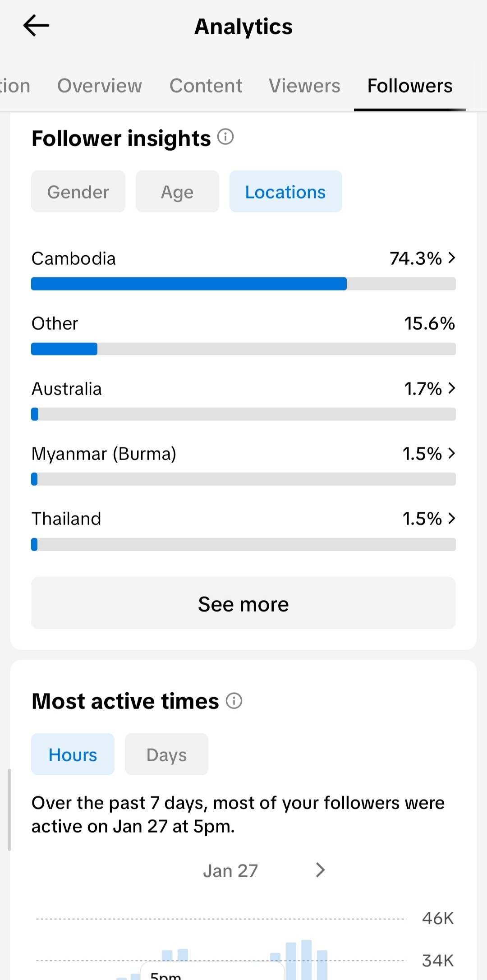Image resolution: width=487 pixels, height=980 pixels.
Task: Go to next day after Jan 27
Action: coord(320,870)
